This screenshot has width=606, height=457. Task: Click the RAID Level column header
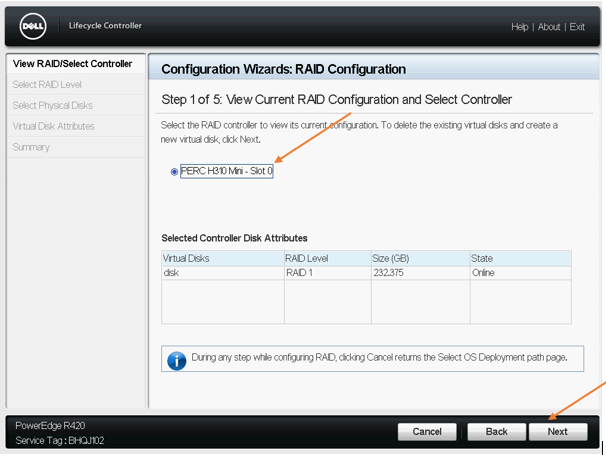328,258
